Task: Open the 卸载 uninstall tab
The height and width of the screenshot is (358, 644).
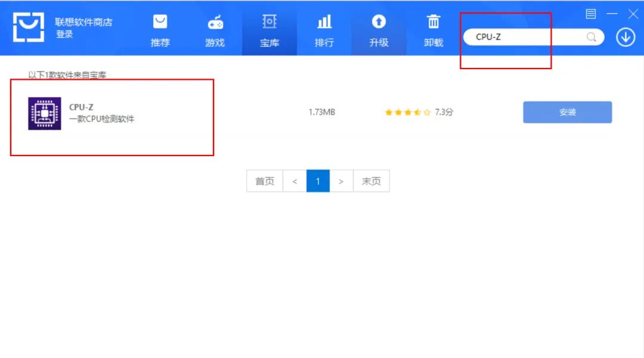Action: [434, 31]
